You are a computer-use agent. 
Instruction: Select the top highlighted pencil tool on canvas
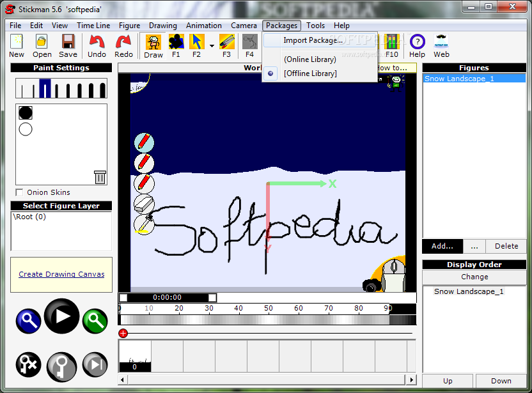click(145, 143)
